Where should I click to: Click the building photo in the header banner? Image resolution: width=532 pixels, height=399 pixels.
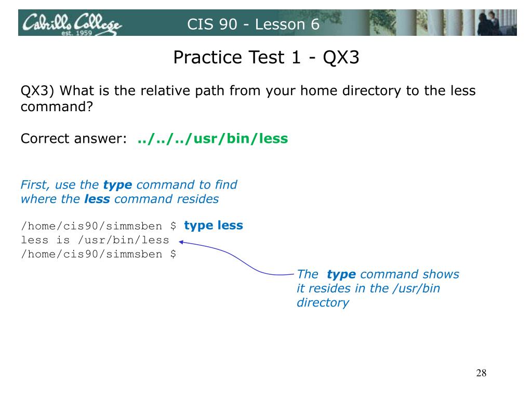421,22
